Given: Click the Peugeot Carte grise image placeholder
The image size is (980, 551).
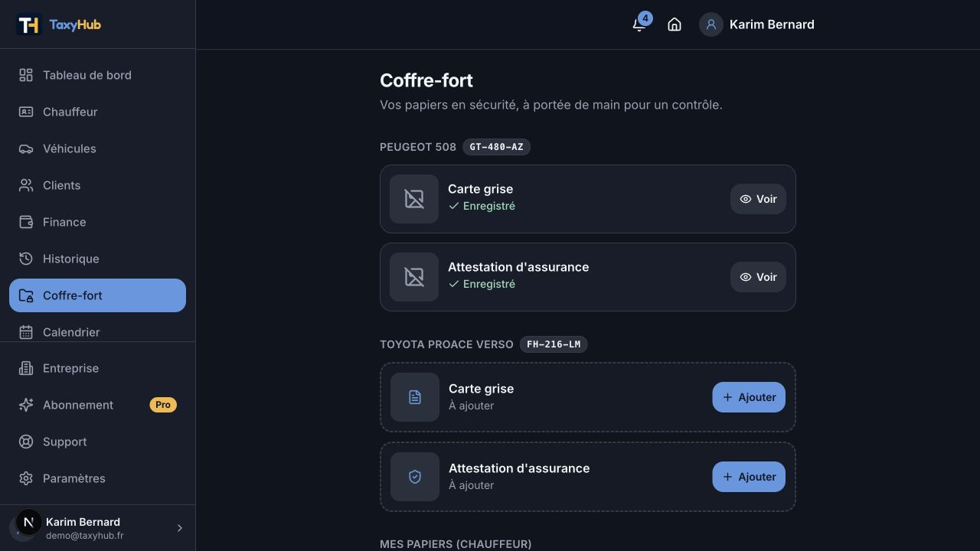Looking at the screenshot, I should pos(414,199).
